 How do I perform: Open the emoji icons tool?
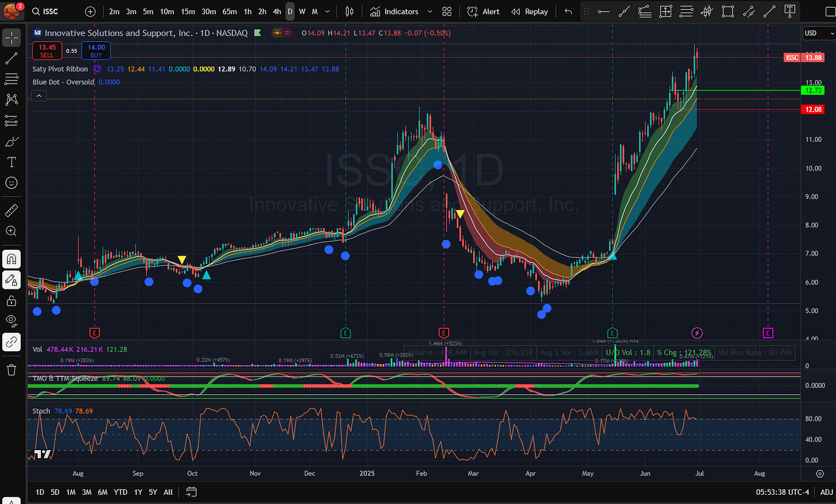(11, 183)
